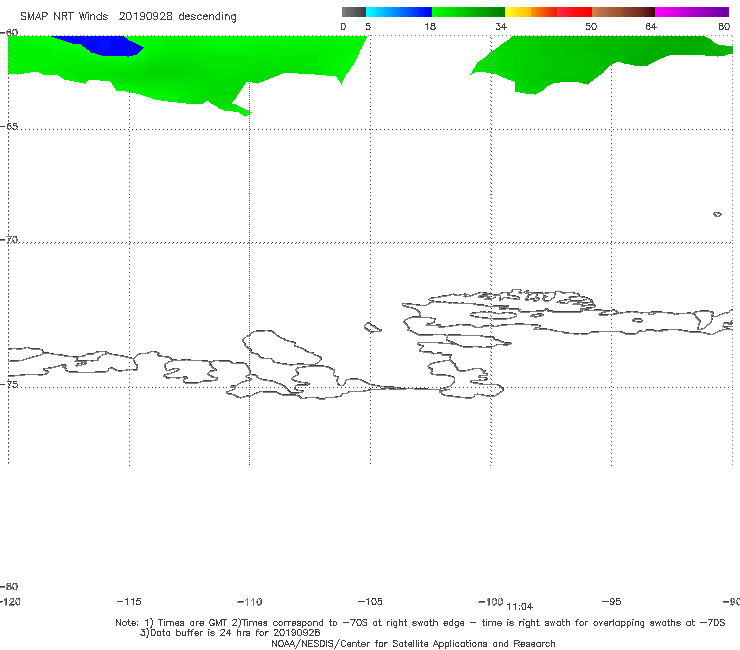Click the latitude label "-70"
Screen dimensions: 740x650
[9, 240]
